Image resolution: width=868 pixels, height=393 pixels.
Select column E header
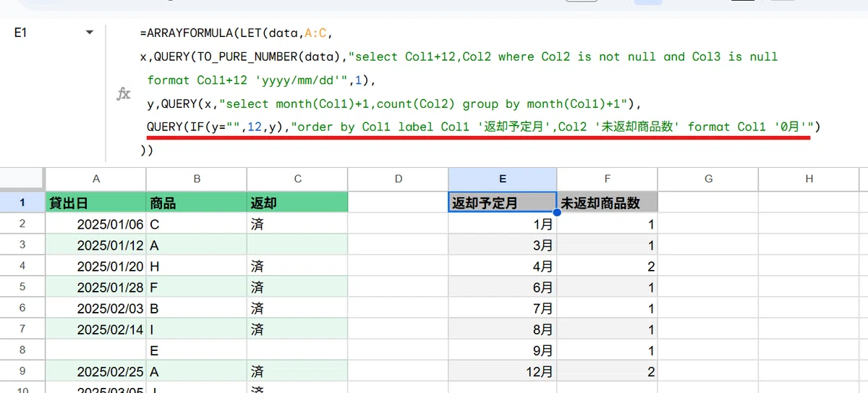503,179
